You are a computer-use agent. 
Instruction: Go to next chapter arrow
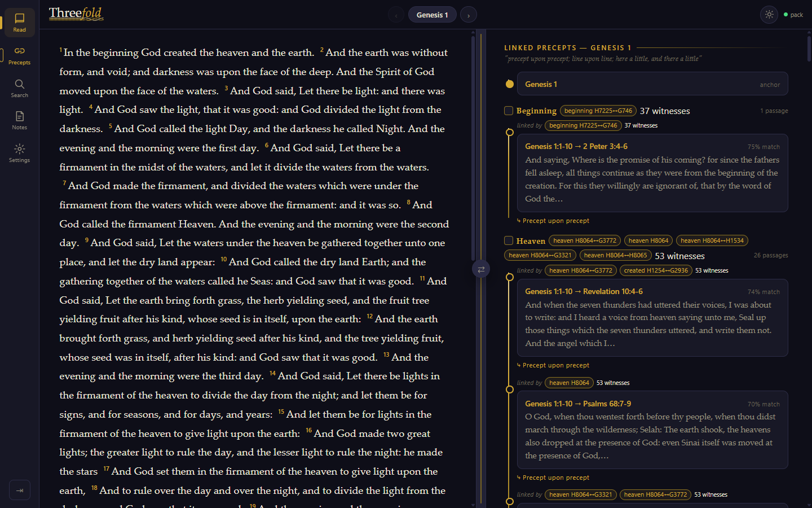coord(469,15)
